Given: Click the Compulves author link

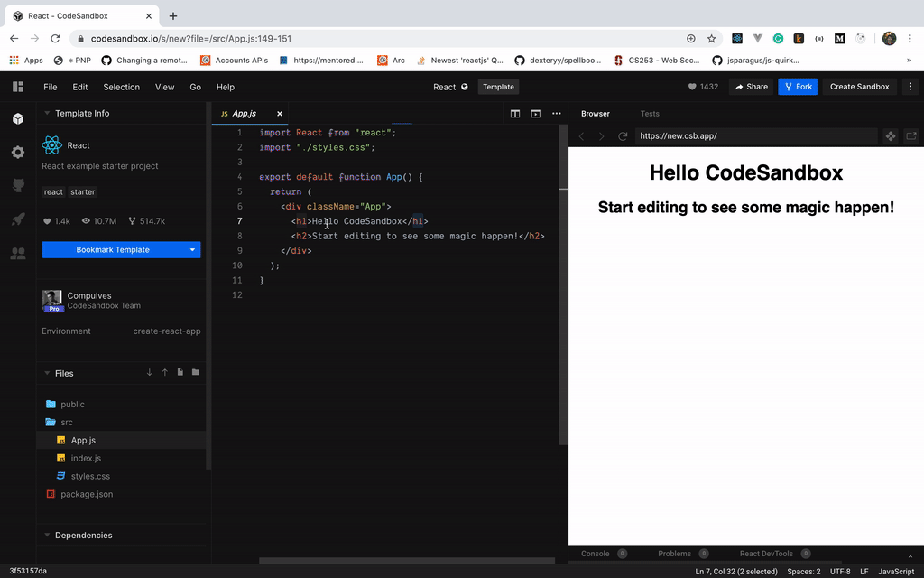Looking at the screenshot, I should pos(89,296).
